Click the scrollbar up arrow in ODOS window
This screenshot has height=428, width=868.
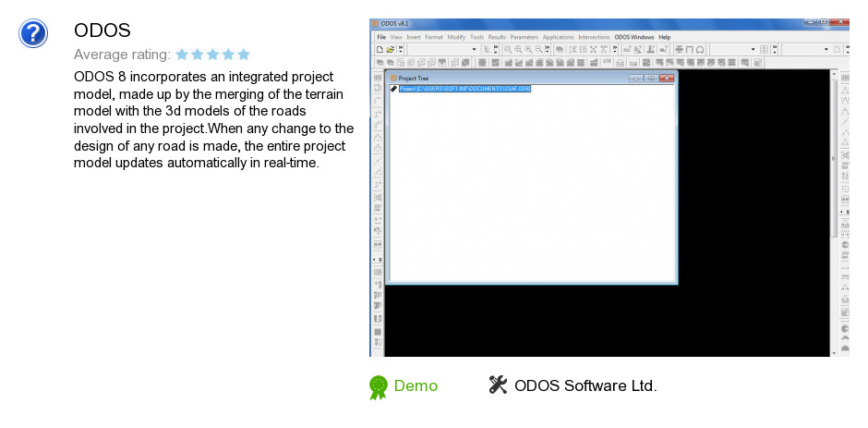(x=834, y=74)
